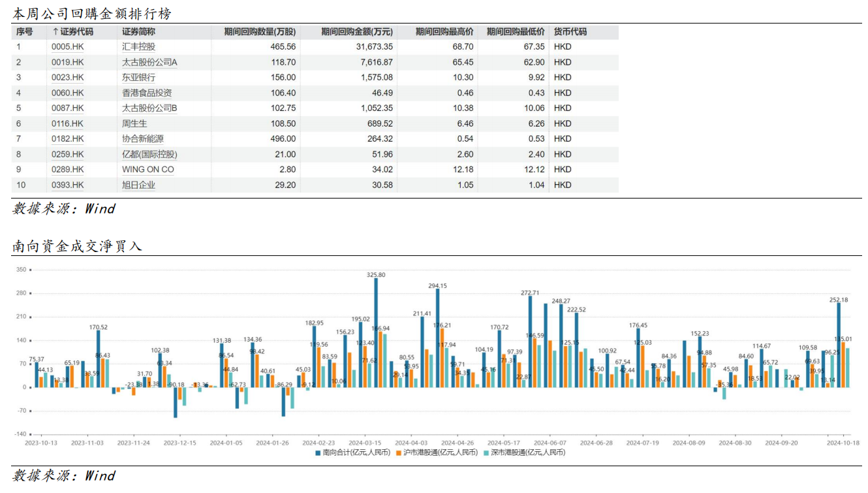Click the 本周公司回購金額排行榜 title

pyautogui.click(x=92, y=13)
